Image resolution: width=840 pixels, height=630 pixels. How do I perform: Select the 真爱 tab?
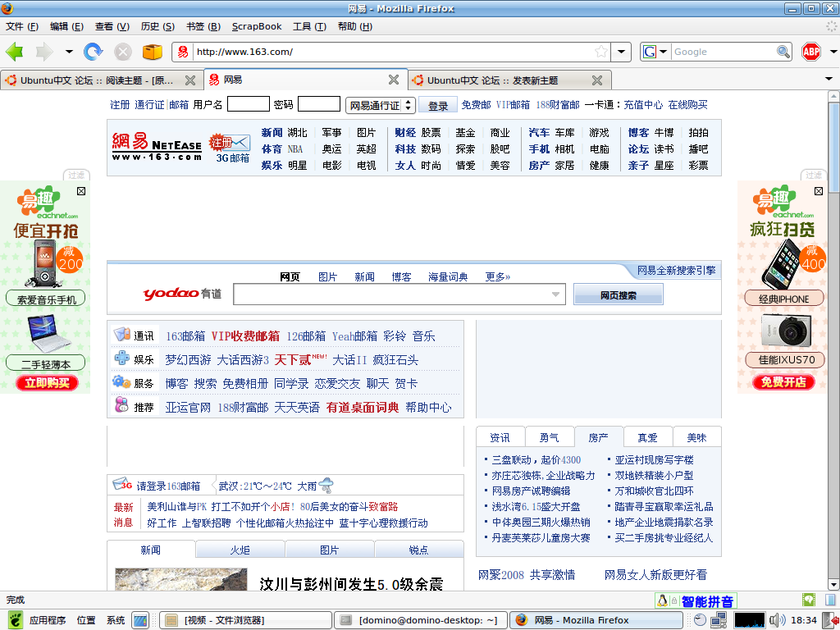click(648, 438)
